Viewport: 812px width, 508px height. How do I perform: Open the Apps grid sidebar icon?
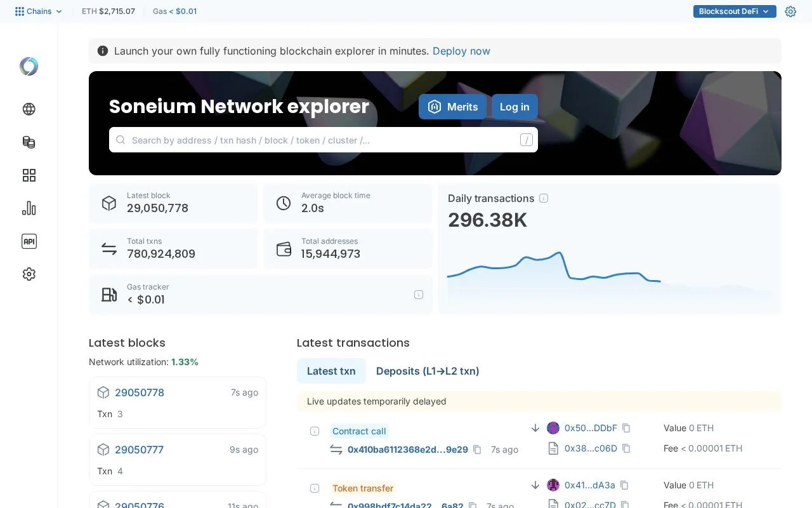click(x=29, y=175)
